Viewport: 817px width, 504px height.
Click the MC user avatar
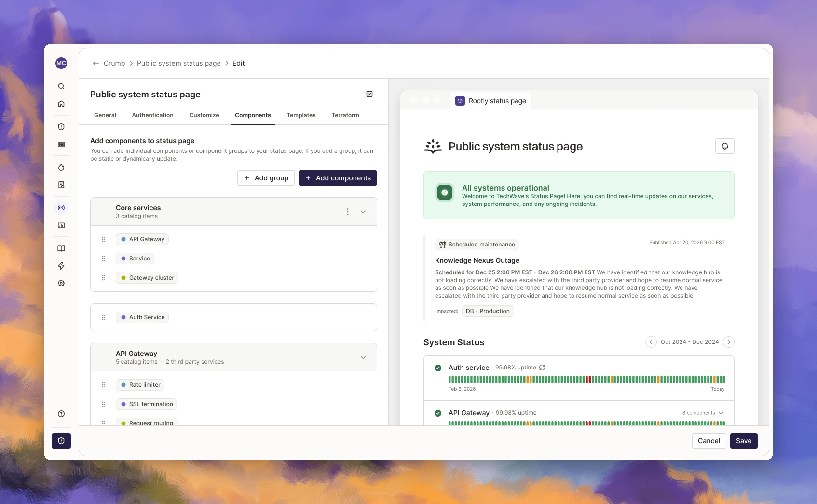(x=61, y=63)
